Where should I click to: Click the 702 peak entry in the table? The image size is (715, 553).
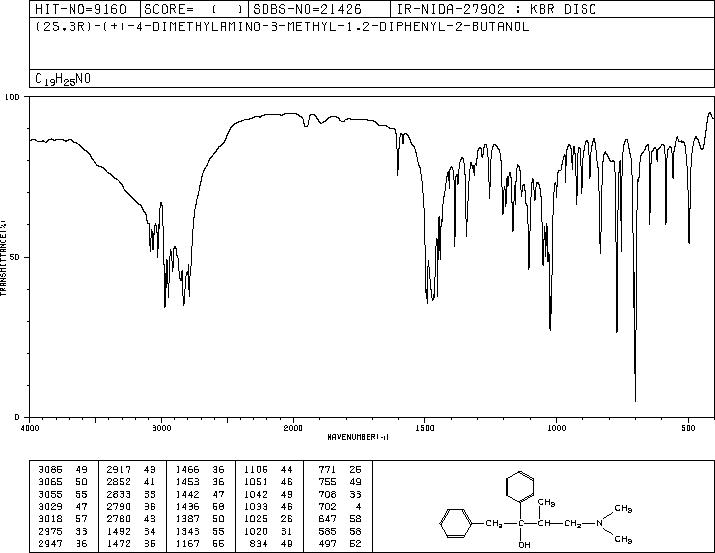pyautogui.click(x=340, y=506)
